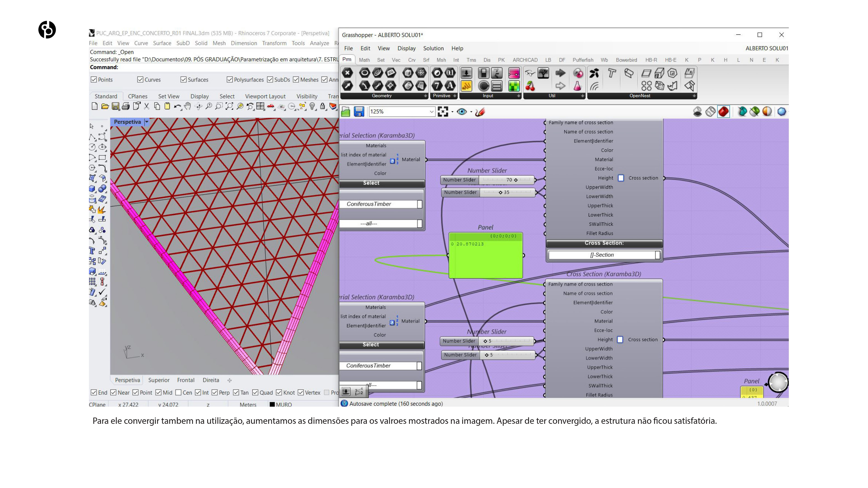Select the Rhino pan hand tool
Image resolution: width=868 pixels, height=488 pixels.
(x=188, y=106)
